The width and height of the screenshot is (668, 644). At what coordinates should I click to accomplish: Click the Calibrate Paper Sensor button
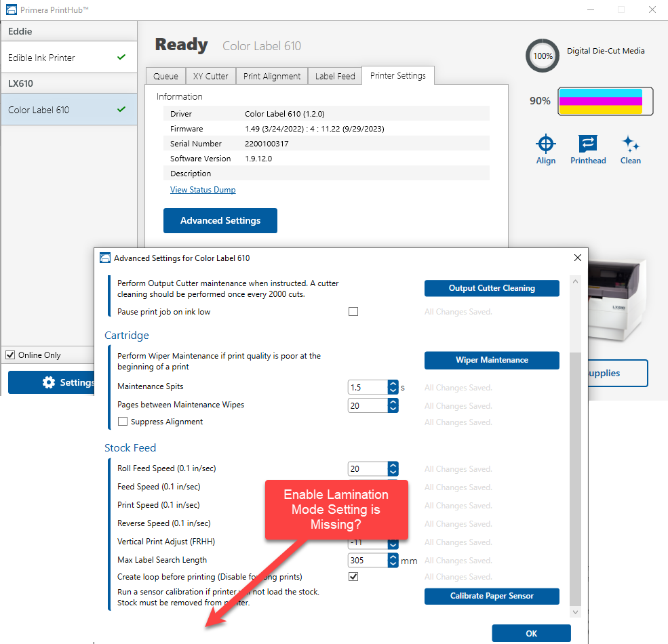tap(492, 596)
